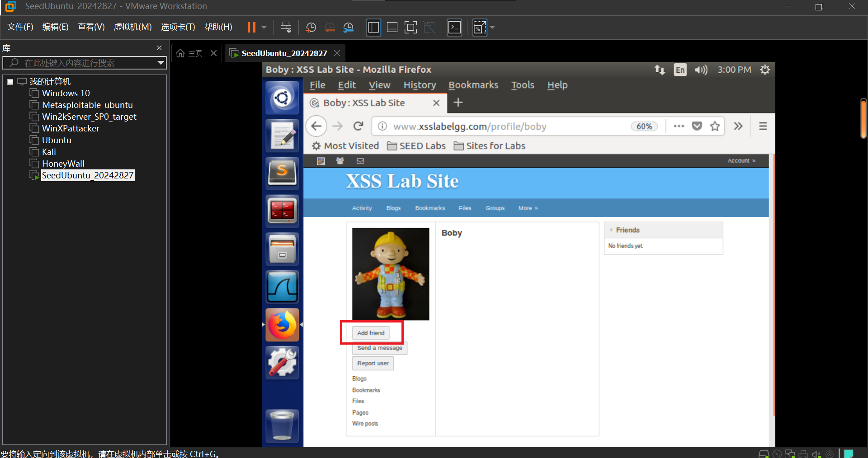The image size is (868, 458).
Task: Toggle the thumbnail bar layout
Action: [x=392, y=28]
